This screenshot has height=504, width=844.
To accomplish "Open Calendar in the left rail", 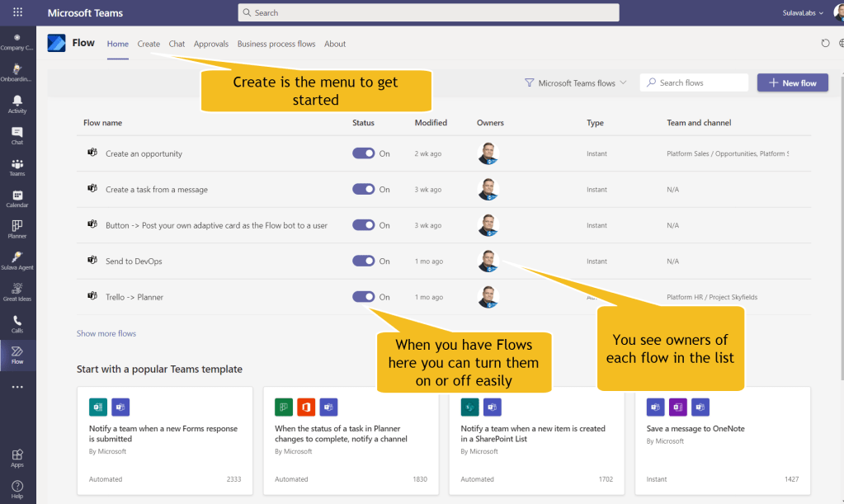I will coord(17,199).
